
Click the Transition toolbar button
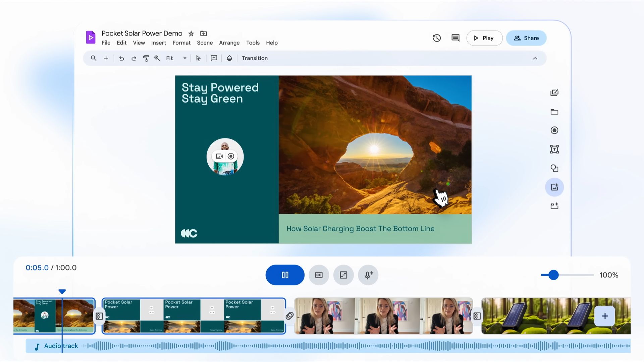[255, 58]
